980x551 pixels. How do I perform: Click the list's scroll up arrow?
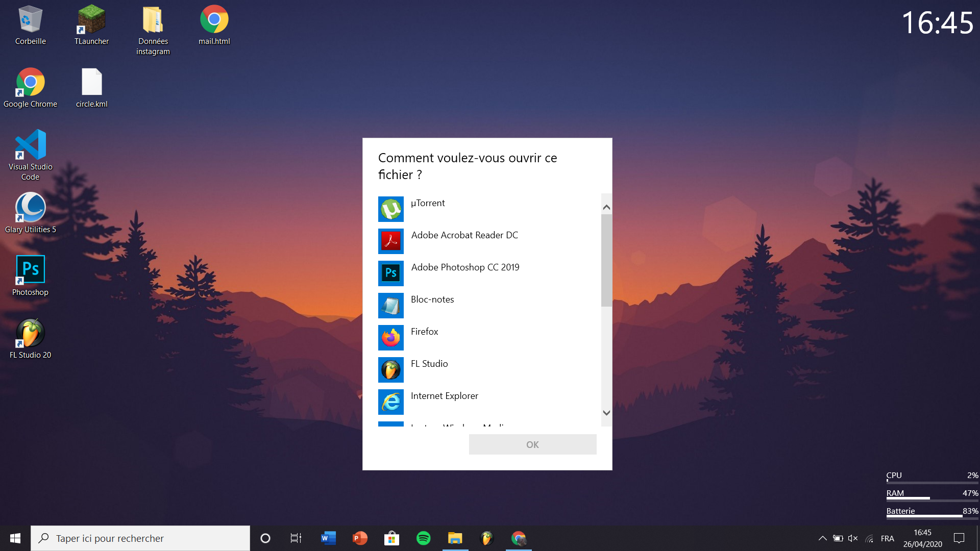pos(606,207)
